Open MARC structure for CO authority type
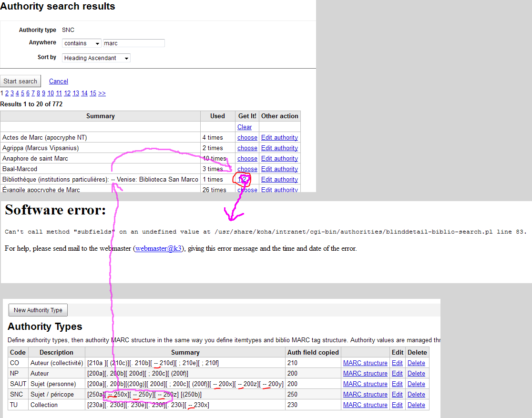The image size is (532, 418). [x=365, y=363]
